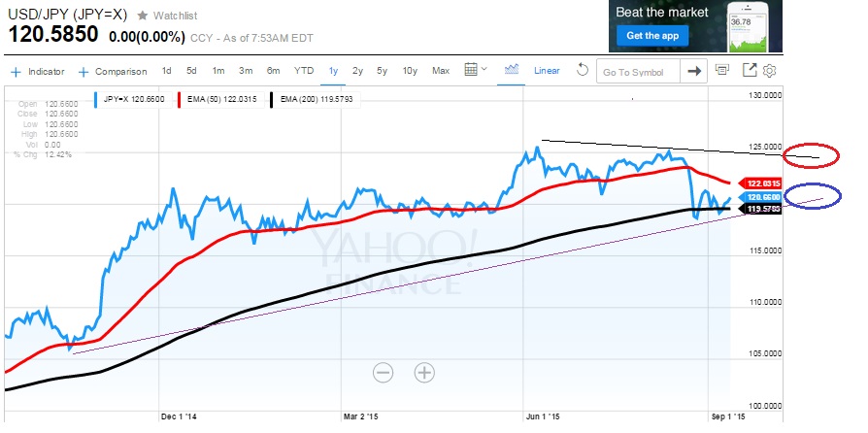
Task: Zoom out with the minus button
Action: pos(383,371)
